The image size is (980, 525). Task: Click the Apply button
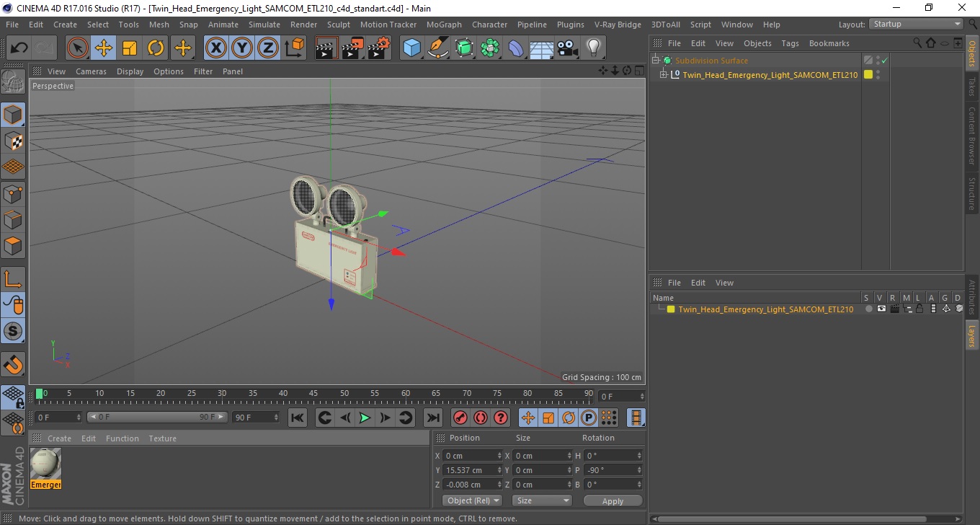coord(612,500)
